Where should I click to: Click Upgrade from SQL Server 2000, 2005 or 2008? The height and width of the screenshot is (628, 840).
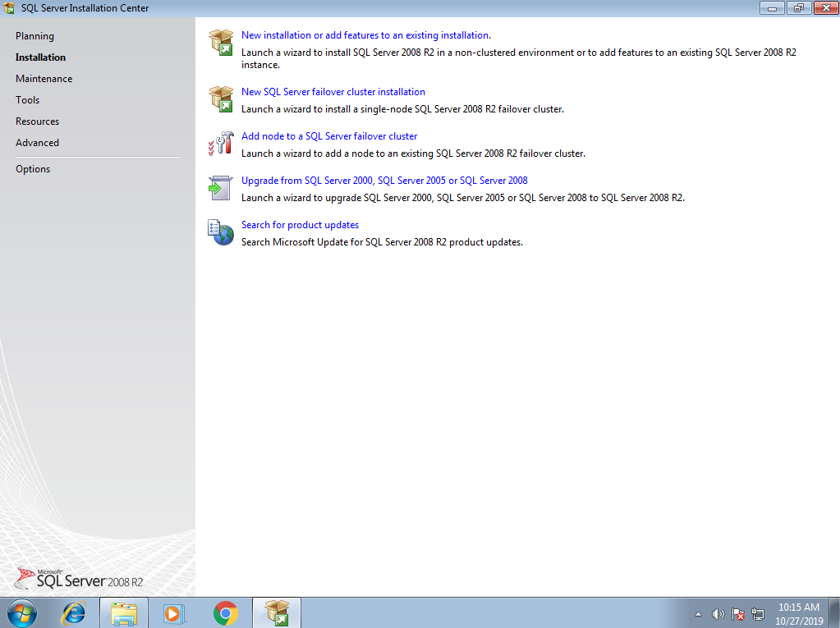pyautogui.click(x=384, y=181)
